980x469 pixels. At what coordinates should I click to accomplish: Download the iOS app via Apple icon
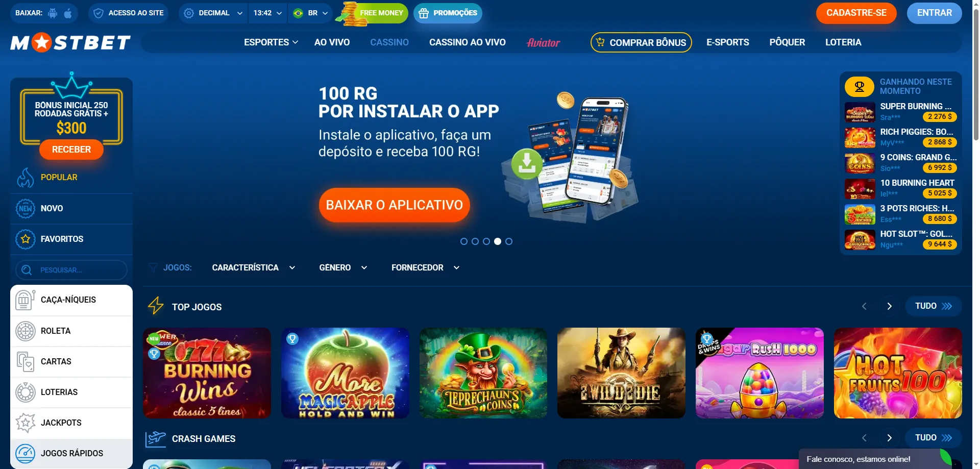[x=68, y=13]
